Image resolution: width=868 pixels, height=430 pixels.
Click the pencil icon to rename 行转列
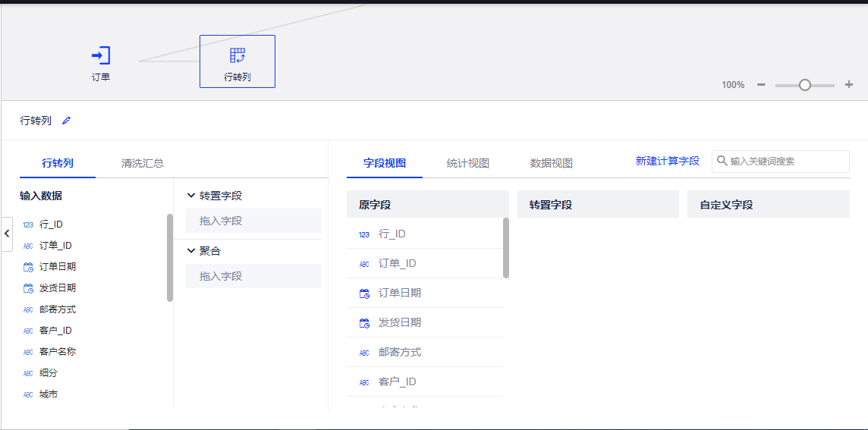click(67, 121)
